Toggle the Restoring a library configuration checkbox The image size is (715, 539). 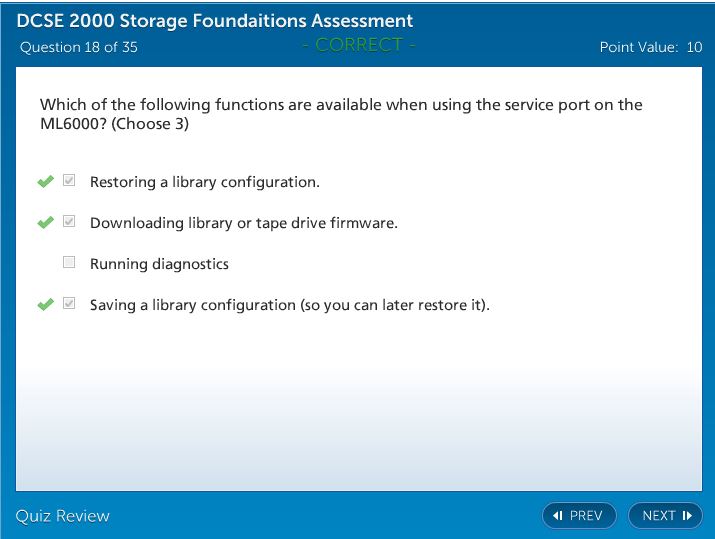coord(69,181)
